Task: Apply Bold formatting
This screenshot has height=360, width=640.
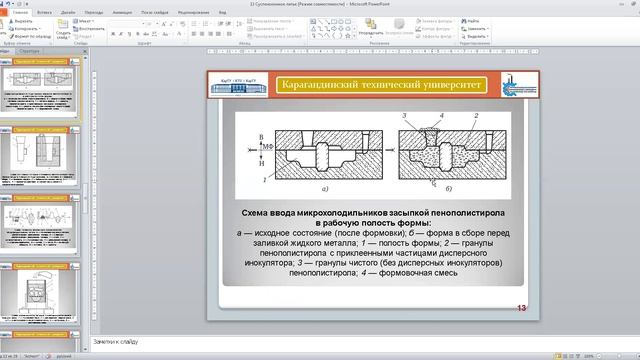Action: click(x=113, y=34)
